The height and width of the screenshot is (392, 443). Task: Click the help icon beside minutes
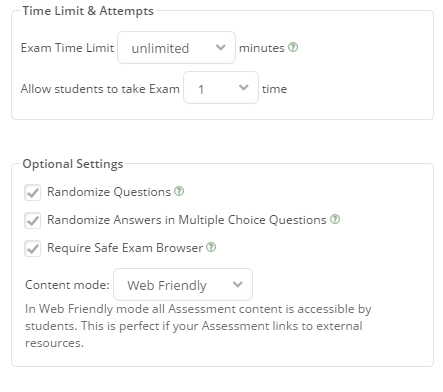coord(293,47)
